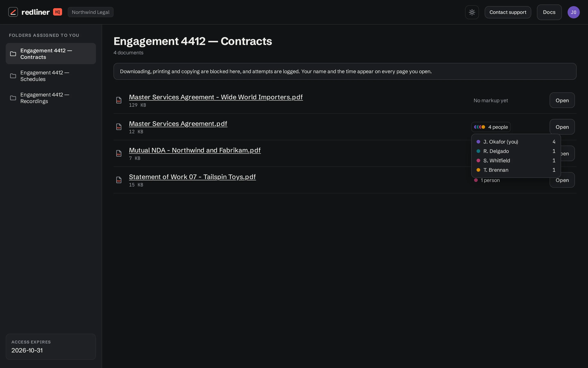
Task: Select Engagement 4412 — Contracts folder
Action: click(51, 54)
